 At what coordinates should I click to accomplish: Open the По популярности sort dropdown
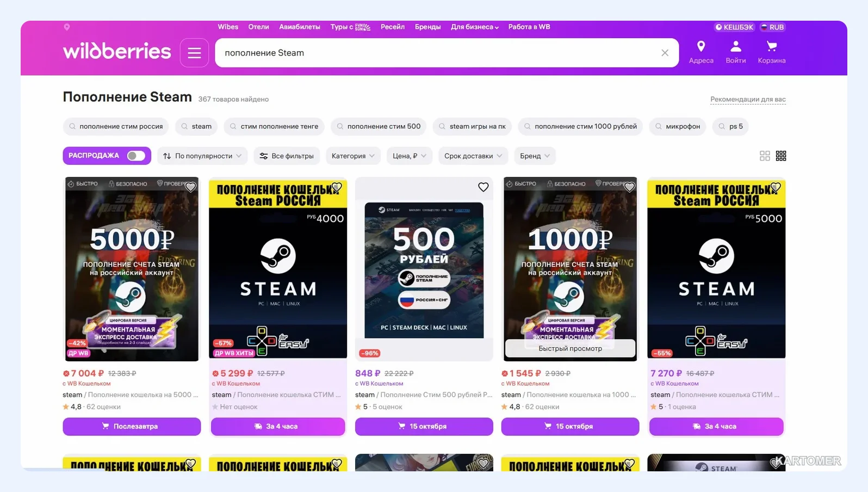pos(202,156)
